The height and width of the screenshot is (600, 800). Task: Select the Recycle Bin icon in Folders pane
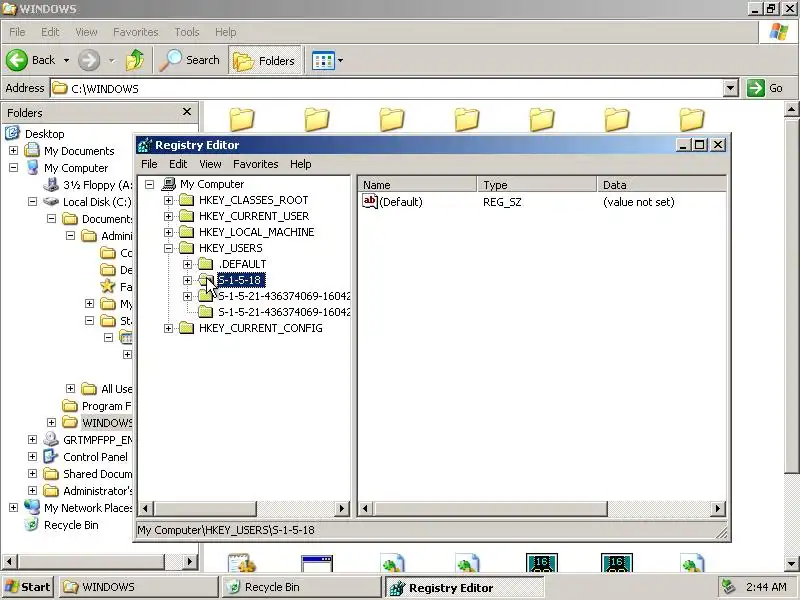click(32, 524)
